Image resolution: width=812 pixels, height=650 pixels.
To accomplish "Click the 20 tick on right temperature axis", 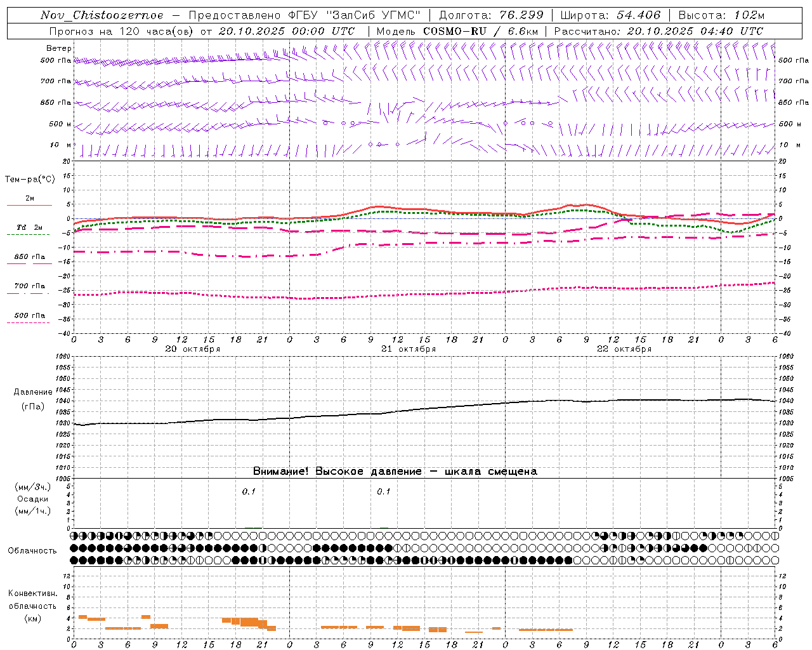I will pyautogui.click(x=783, y=161).
